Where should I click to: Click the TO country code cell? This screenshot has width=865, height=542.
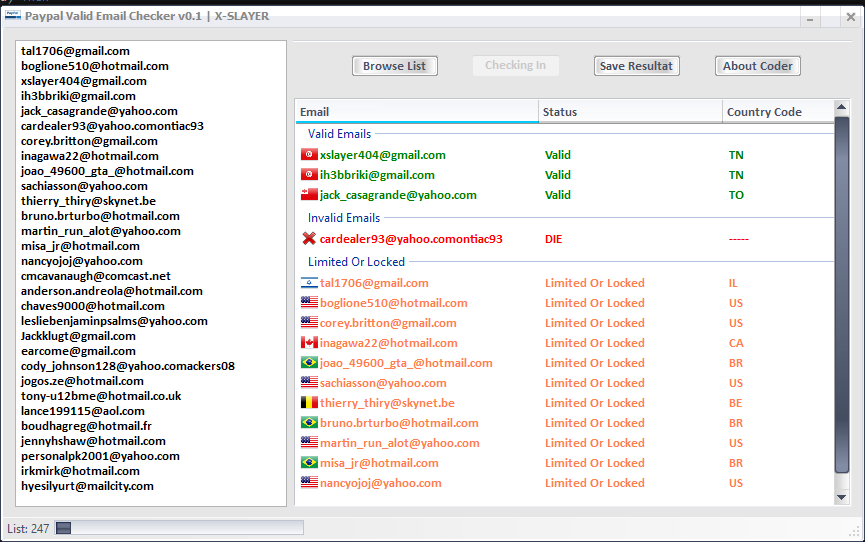[736, 195]
